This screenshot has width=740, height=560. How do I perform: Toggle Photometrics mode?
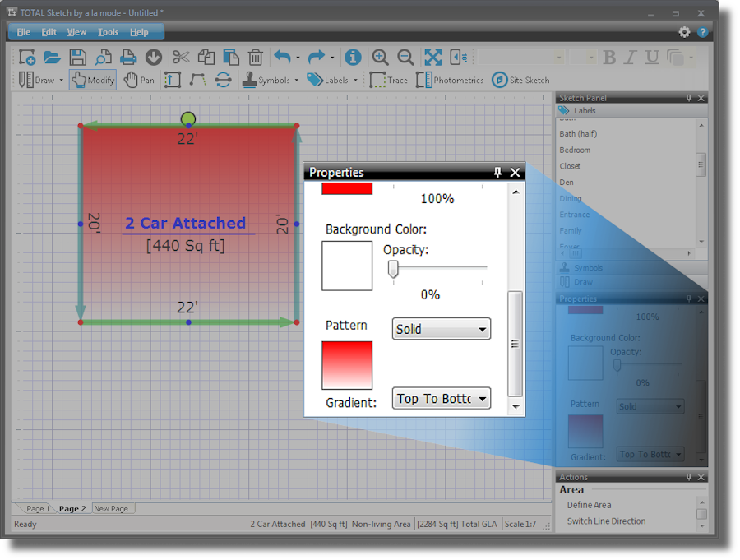click(x=450, y=80)
